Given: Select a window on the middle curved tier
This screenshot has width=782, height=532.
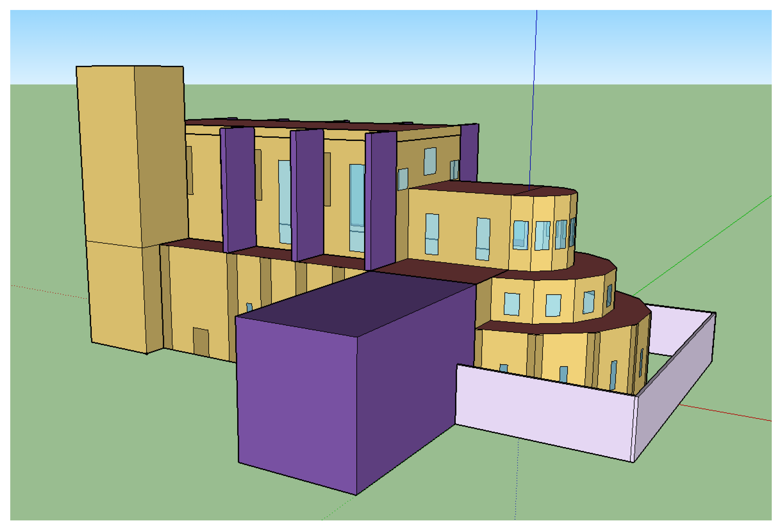Looking at the screenshot, I should [512, 304].
